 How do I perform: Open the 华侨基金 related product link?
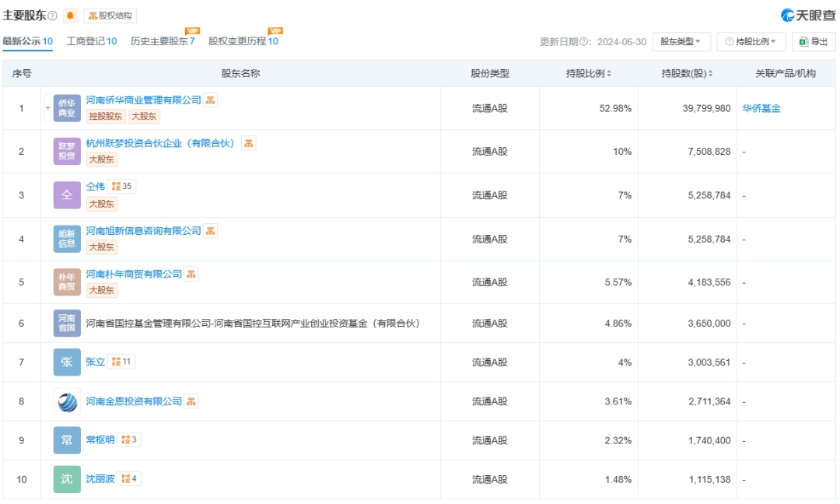[761, 108]
